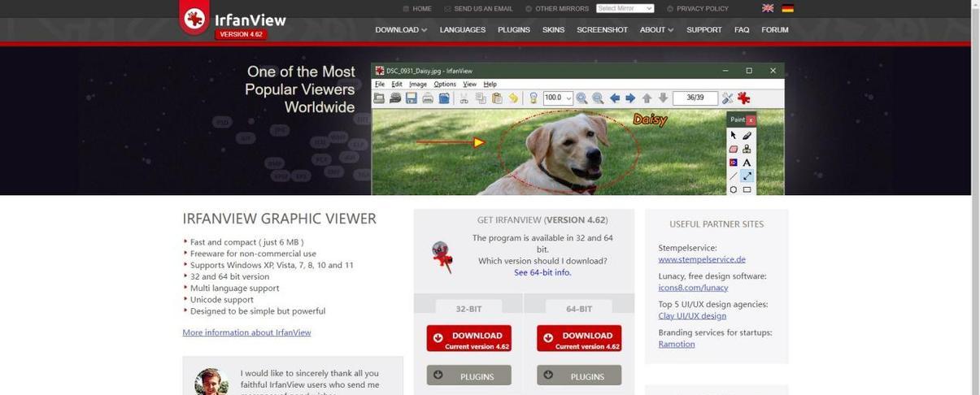Download the 32-bit version 4.62
The image size is (980, 395).
[469, 339]
